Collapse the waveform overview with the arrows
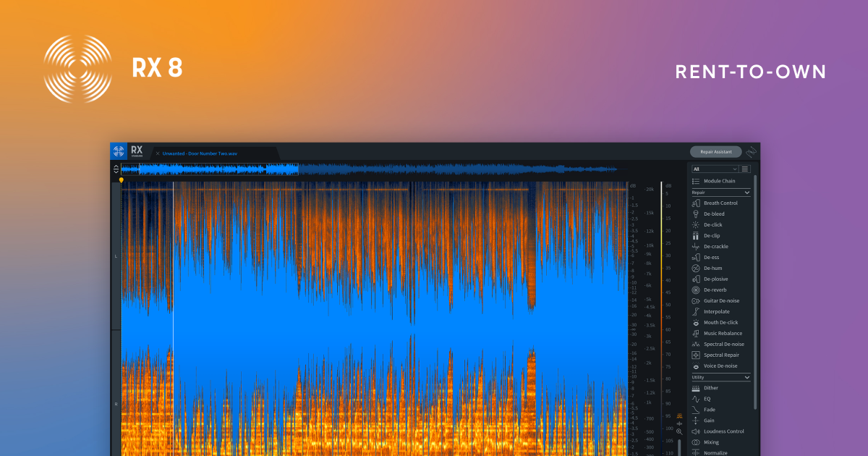The height and width of the screenshot is (456, 868). tap(116, 169)
